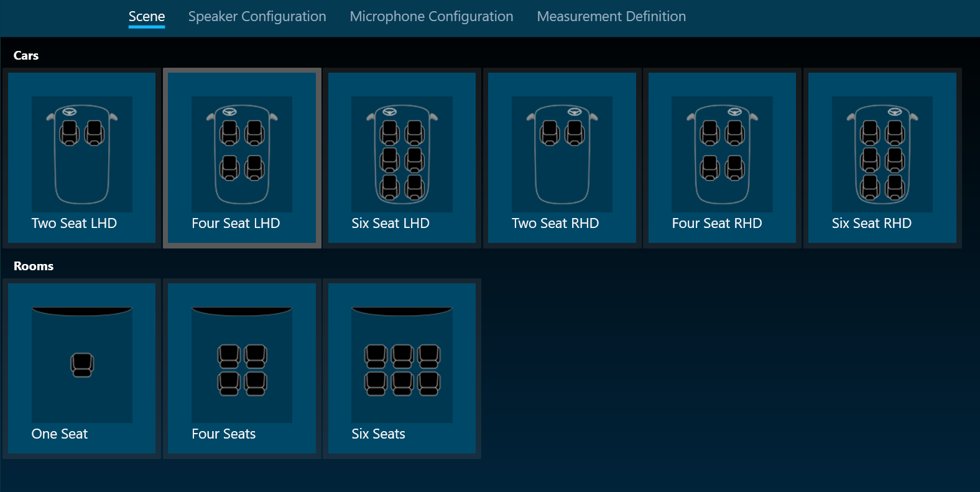The height and width of the screenshot is (492, 980).
Task: Click the 'Two Seat LHD' label
Action: (x=74, y=224)
